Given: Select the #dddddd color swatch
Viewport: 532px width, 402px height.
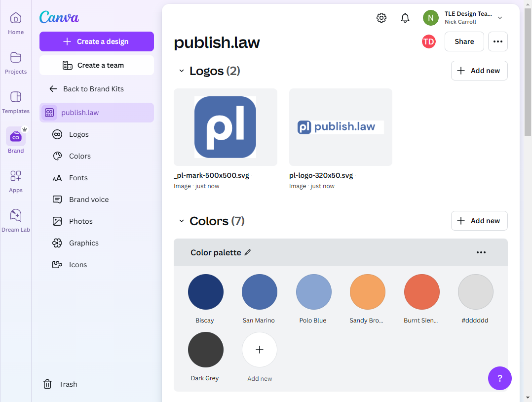Looking at the screenshot, I should (476, 292).
